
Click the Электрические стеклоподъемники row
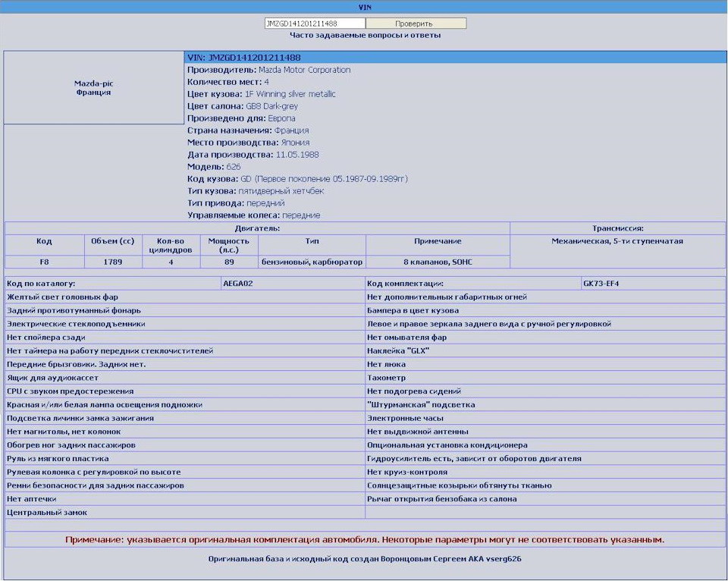tap(185, 324)
